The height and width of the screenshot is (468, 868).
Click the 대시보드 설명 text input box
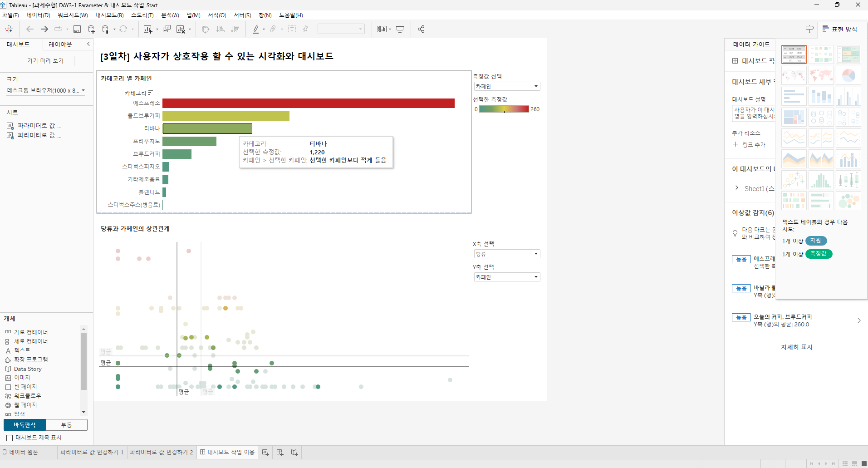754,113
